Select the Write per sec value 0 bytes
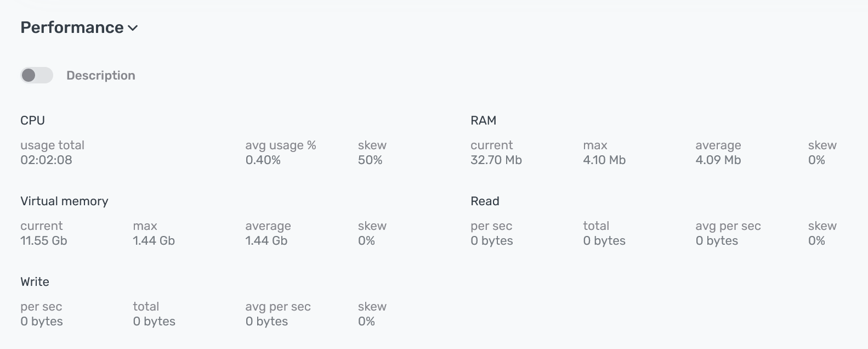868x349 pixels. tap(41, 322)
